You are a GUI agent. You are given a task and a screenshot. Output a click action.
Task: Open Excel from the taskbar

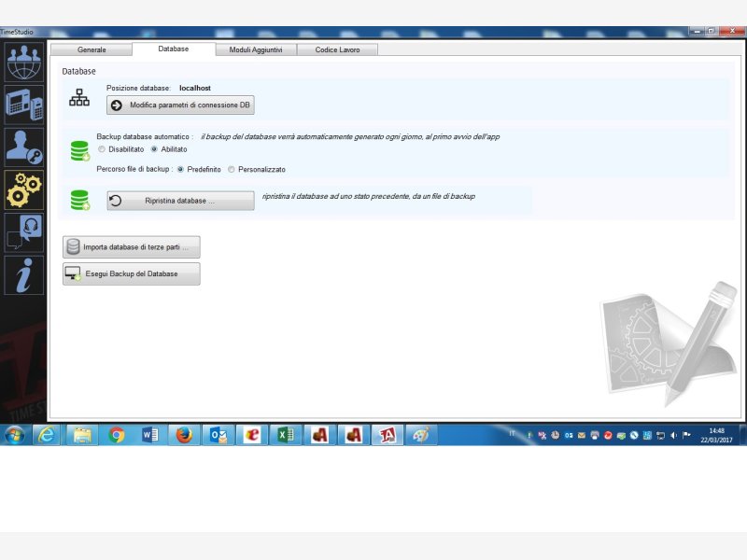286,435
